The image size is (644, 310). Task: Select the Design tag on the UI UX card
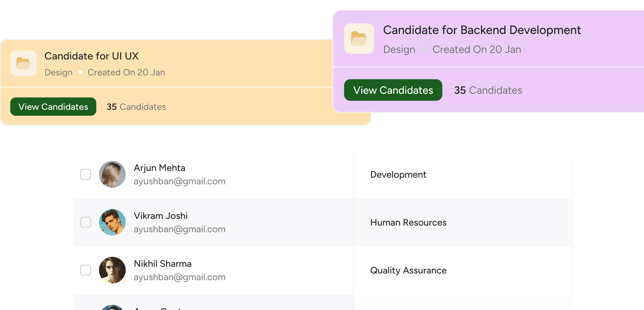click(58, 72)
